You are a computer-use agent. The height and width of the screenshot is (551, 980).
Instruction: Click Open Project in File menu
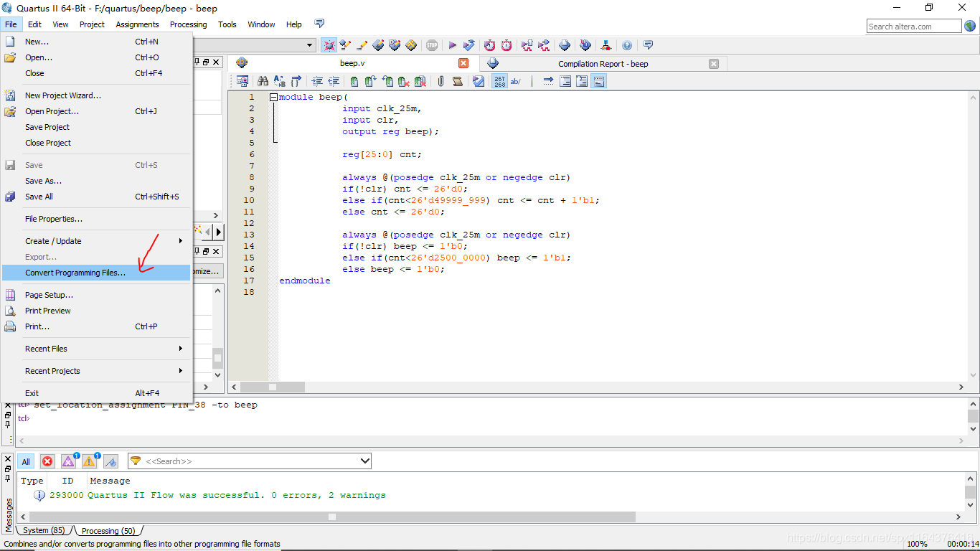pos(96,111)
